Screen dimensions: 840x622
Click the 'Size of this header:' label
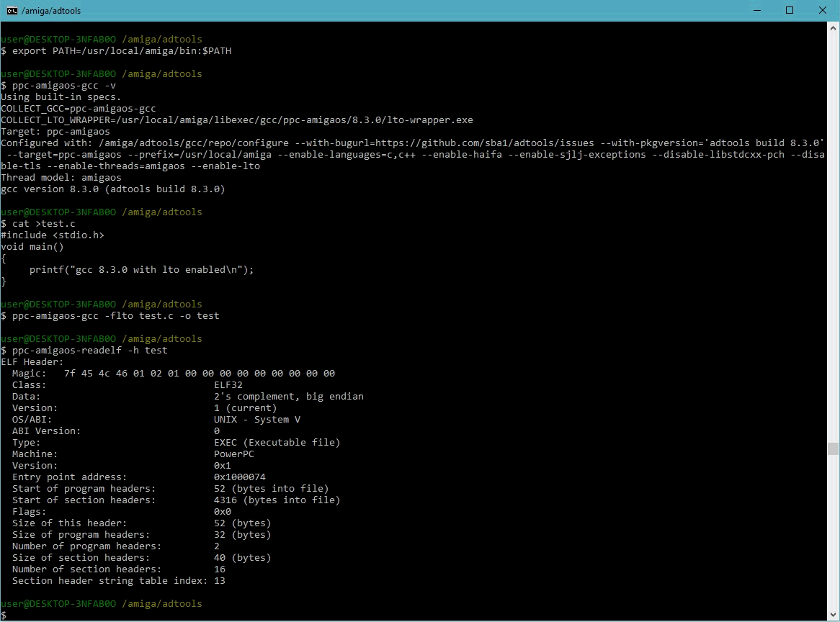pos(70,523)
